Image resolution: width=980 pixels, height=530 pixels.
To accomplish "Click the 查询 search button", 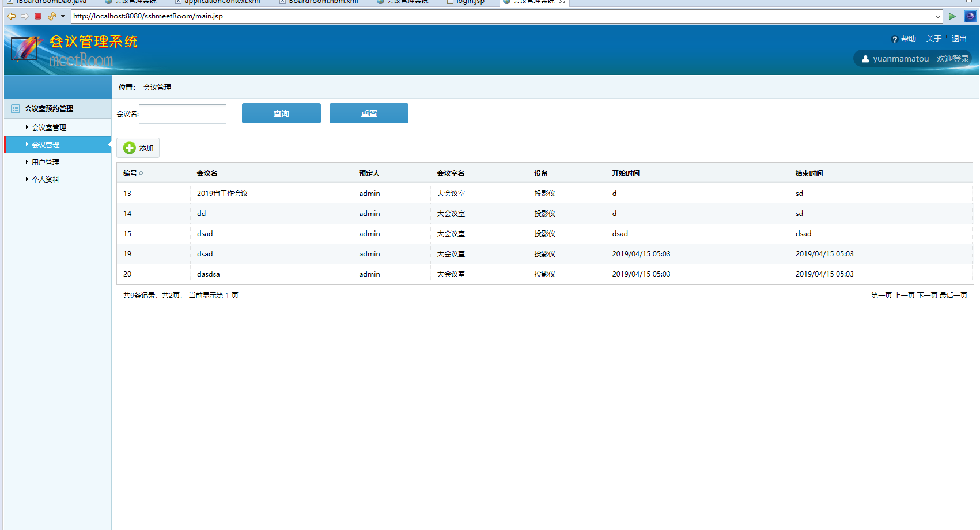I will [281, 113].
